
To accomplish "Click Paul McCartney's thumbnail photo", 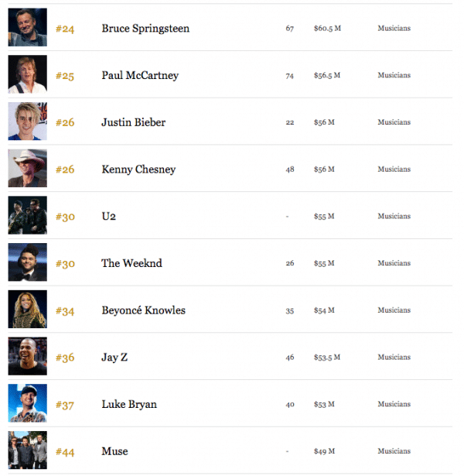I will pyautogui.click(x=28, y=74).
